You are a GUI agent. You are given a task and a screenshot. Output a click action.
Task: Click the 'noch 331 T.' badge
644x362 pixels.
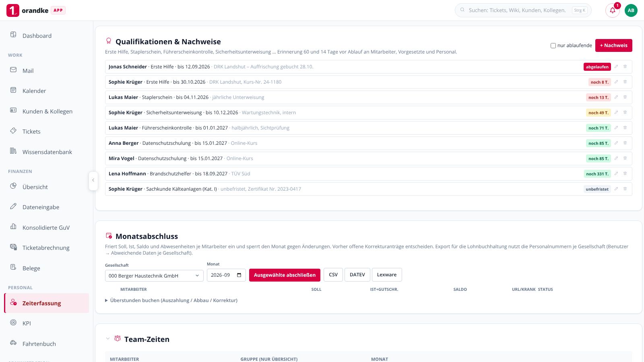[597, 174]
